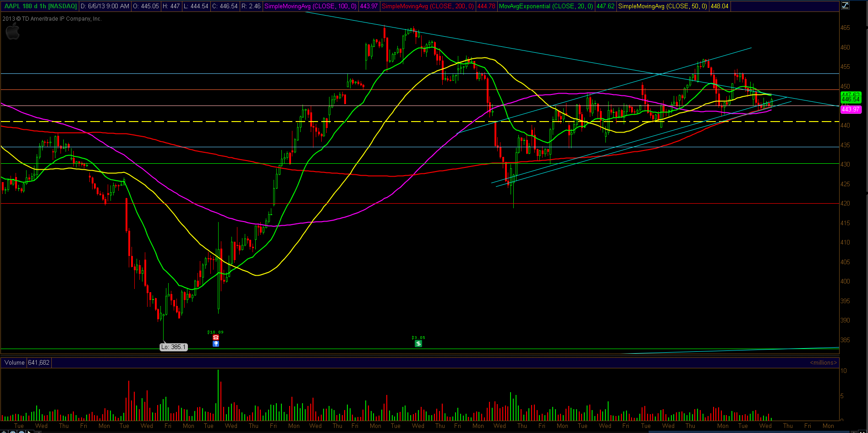Click the magenta 443.97 price bubble on axis
The width and height of the screenshot is (868, 433).
851,109
